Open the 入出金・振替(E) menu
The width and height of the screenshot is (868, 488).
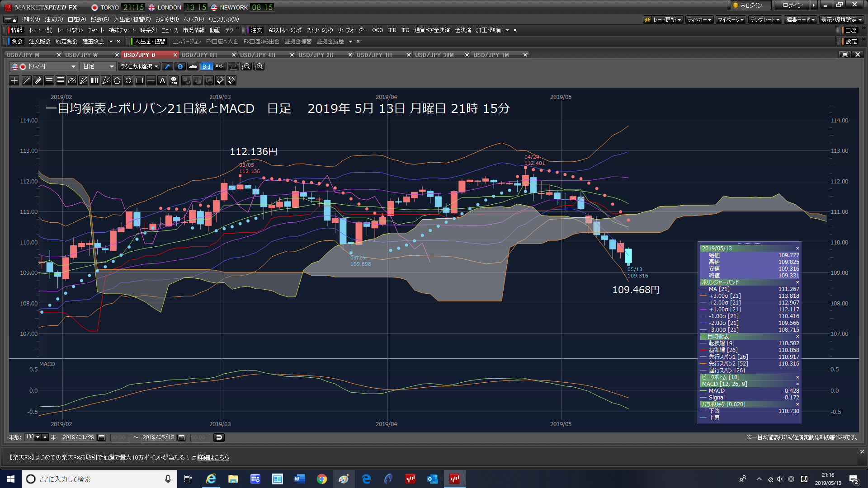point(132,19)
